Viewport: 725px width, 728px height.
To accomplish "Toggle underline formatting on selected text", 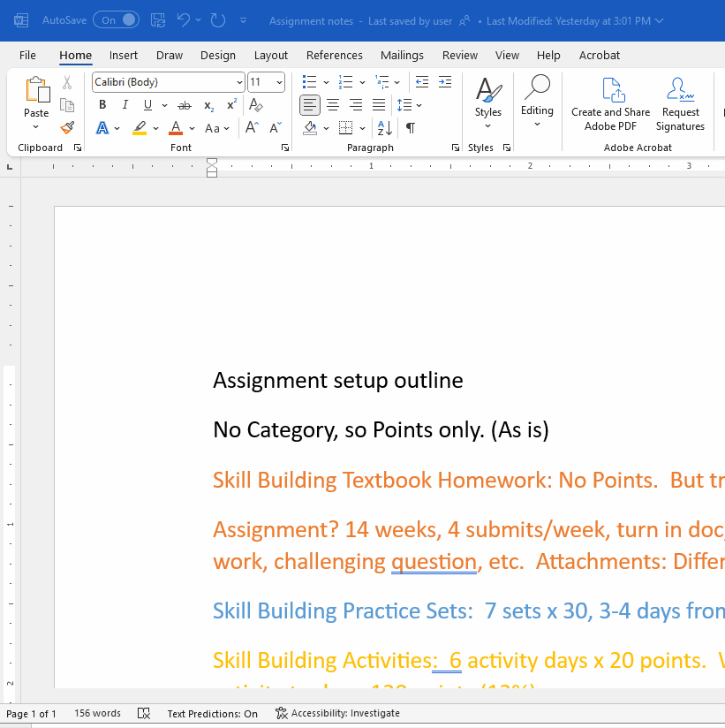I will click(147, 104).
